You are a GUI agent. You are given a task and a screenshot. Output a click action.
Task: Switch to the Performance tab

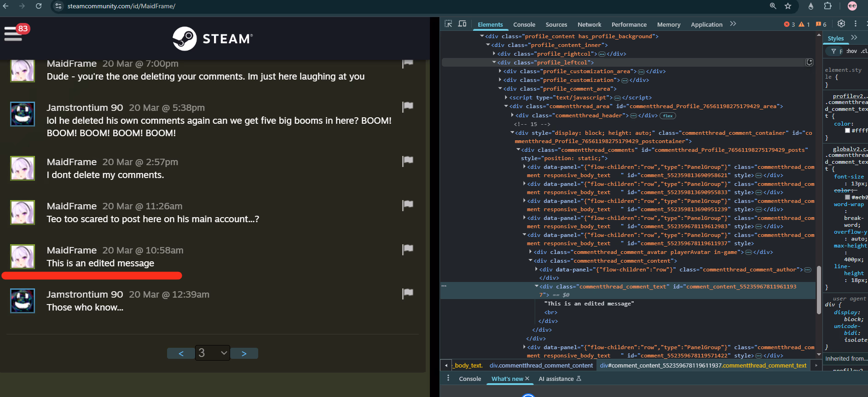click(629, 24)
